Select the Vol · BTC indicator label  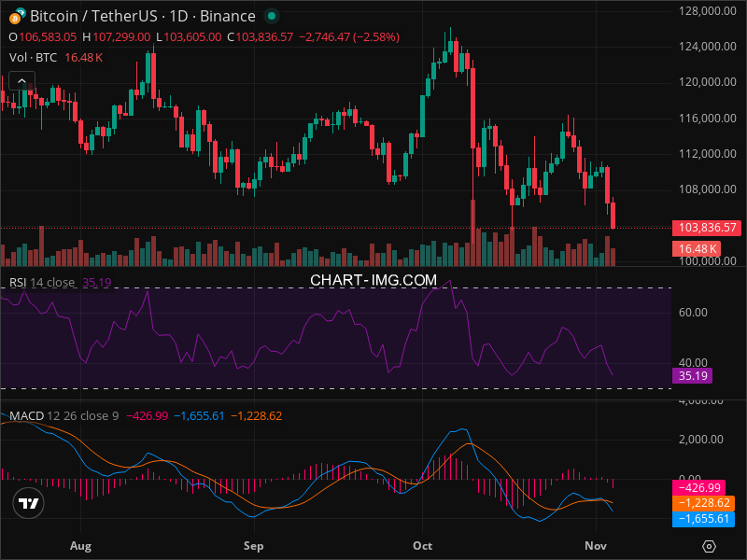pos(34,57)
